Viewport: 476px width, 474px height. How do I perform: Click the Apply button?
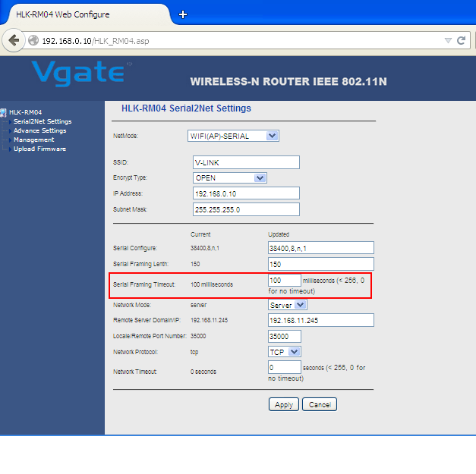tap(284, 404)
